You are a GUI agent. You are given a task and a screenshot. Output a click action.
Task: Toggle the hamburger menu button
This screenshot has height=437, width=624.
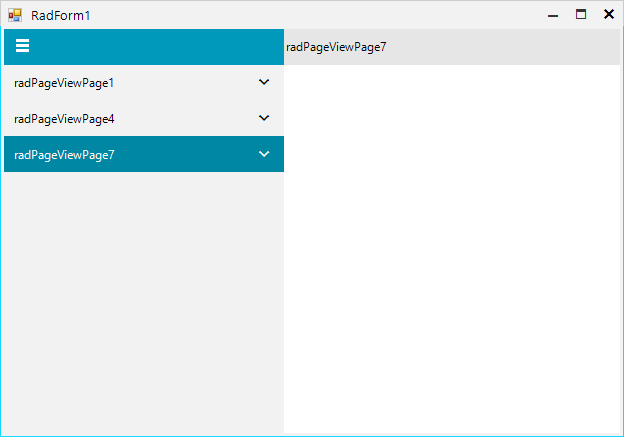22,46
